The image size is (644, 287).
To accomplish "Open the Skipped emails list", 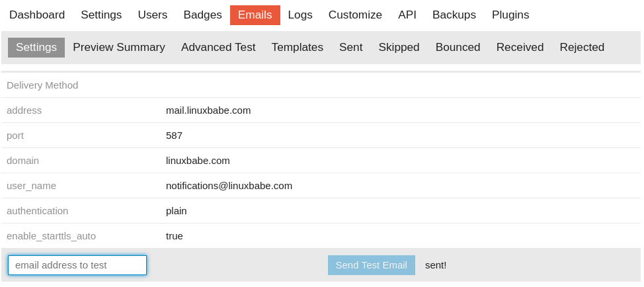I will click(399, 48).
